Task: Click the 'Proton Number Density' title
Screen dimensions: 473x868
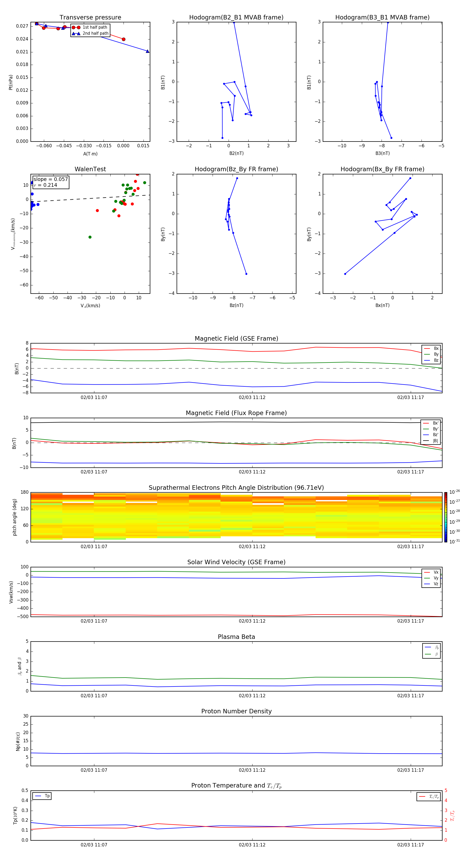Action: [236, 711]
